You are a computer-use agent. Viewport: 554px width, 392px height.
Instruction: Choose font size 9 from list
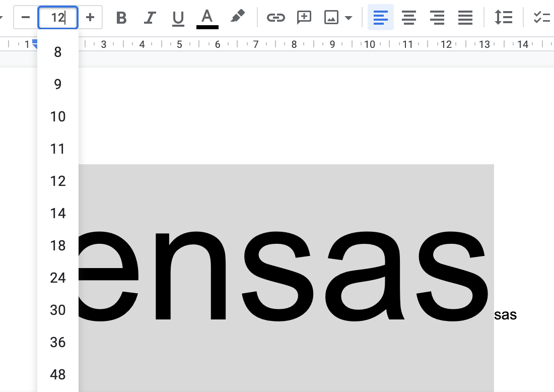click(x=57, y=84)
